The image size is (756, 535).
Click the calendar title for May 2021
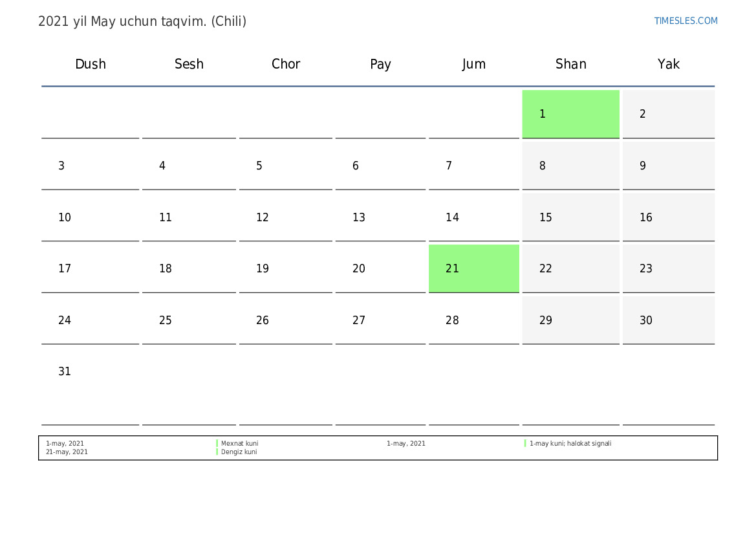(142, 21)
